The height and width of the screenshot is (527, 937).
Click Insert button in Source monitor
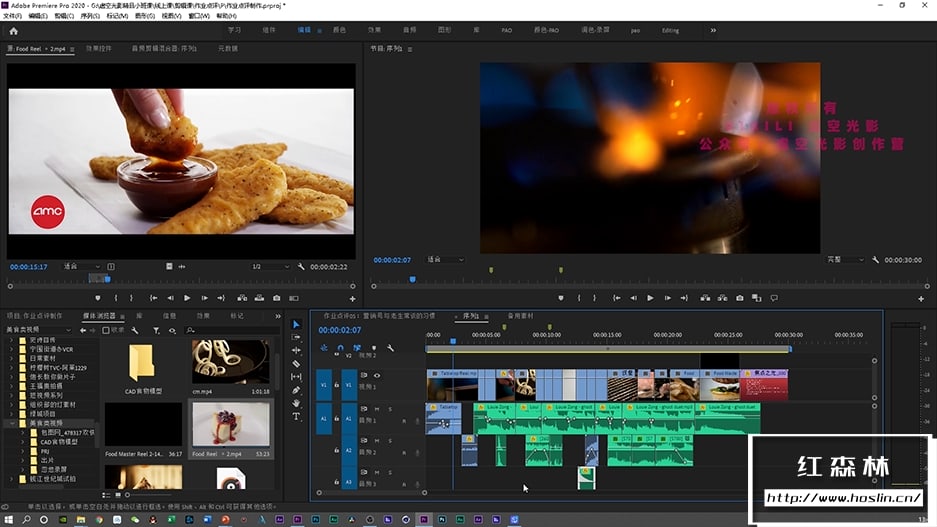pos(242,298)
